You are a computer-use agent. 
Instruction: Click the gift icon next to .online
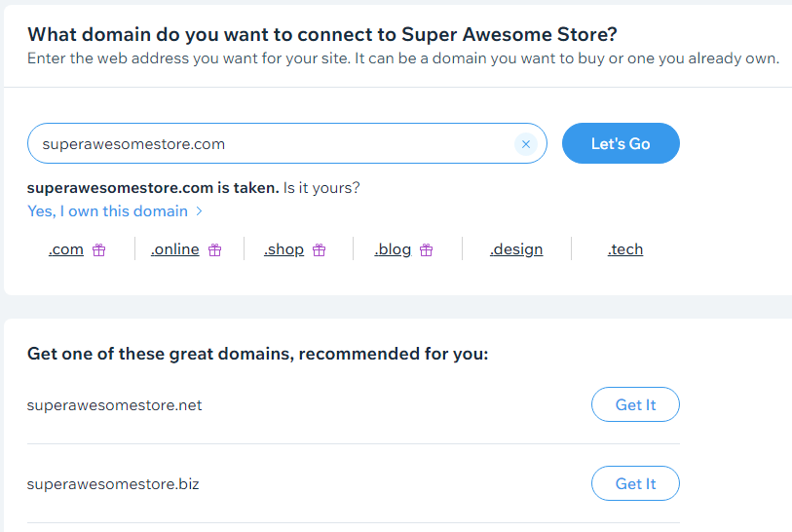click(214, 249)
